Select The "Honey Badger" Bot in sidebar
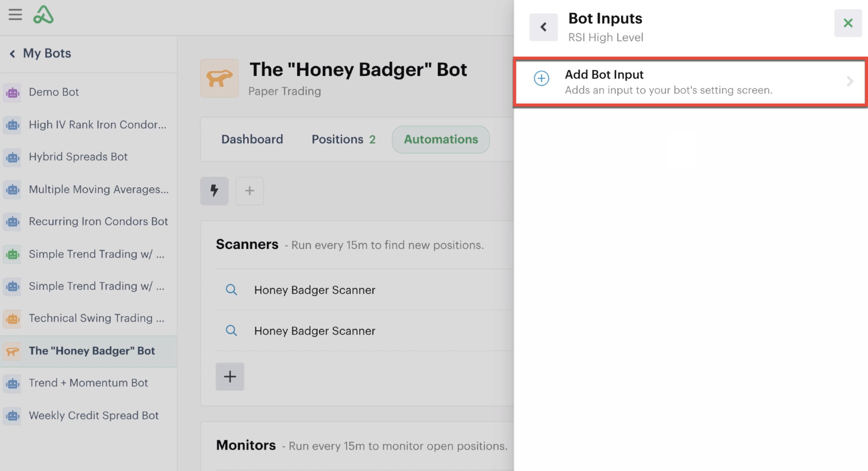868x471 pixels. point(88,351)
